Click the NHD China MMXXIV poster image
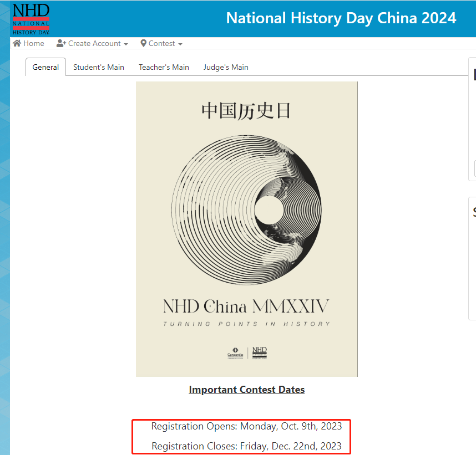Screen dimensions: 476x455 [x=246, y=229]
